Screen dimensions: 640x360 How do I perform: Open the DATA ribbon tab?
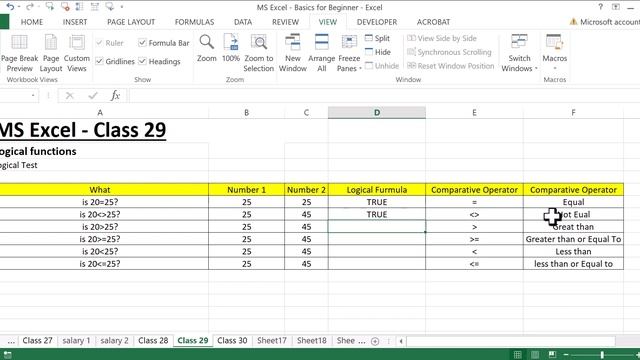pos(243,22)
